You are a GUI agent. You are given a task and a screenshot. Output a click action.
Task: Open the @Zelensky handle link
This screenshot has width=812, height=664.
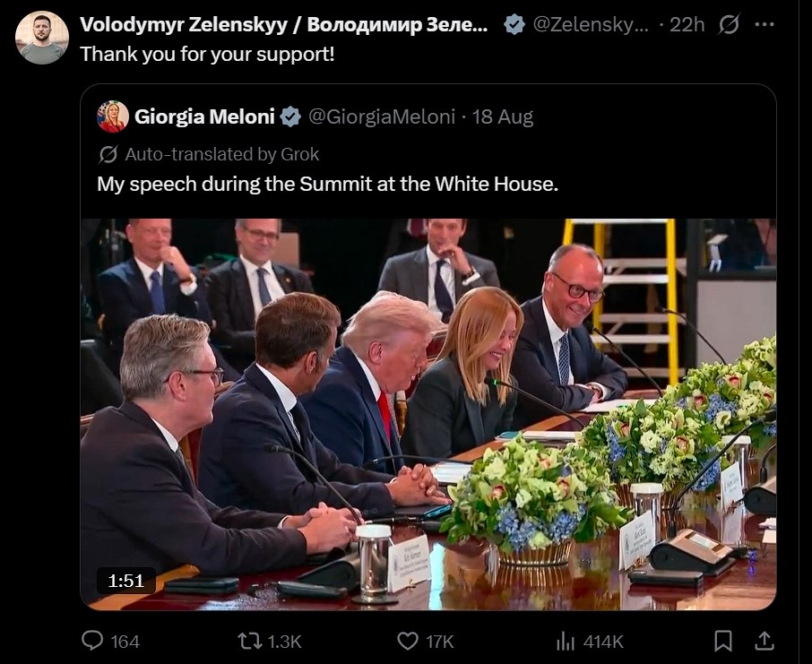point(590,25)
